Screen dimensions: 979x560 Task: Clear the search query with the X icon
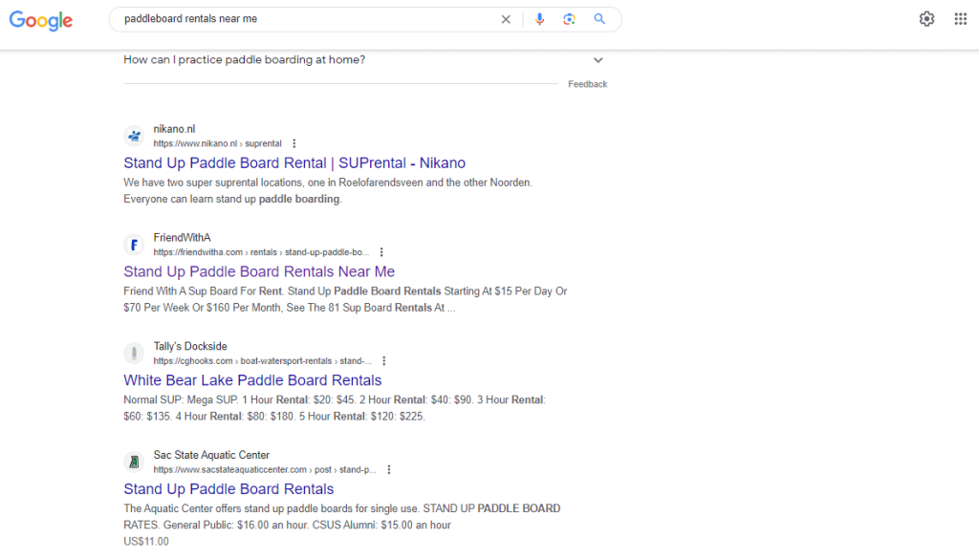[506, 19]
